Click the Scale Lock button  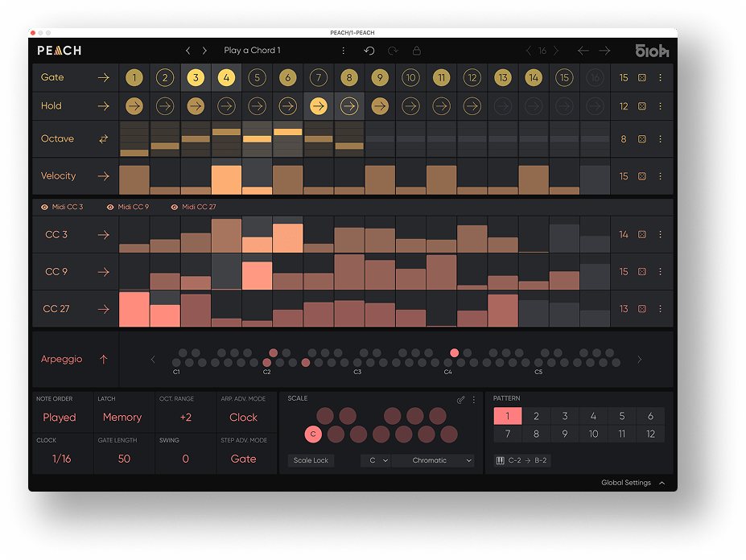pos(311,460)
